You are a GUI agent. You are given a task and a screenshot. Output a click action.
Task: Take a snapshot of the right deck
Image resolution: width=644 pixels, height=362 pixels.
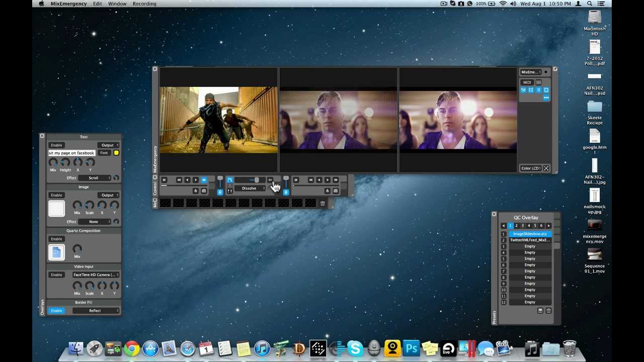pyautogui.click(x=336, y=191)
